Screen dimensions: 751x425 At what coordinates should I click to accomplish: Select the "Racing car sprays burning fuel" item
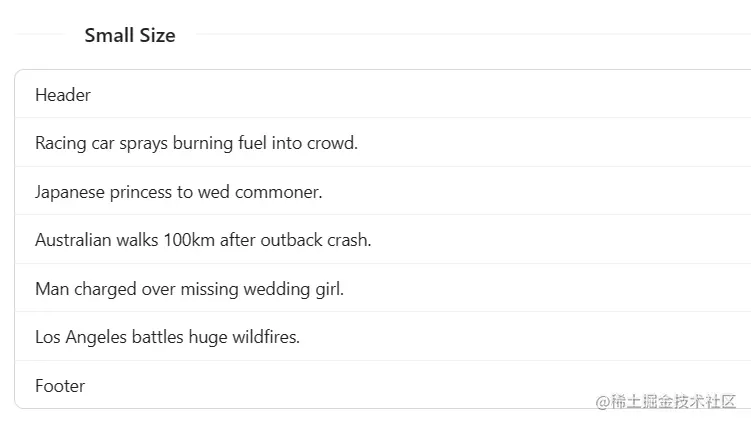(x=196, y=143)
